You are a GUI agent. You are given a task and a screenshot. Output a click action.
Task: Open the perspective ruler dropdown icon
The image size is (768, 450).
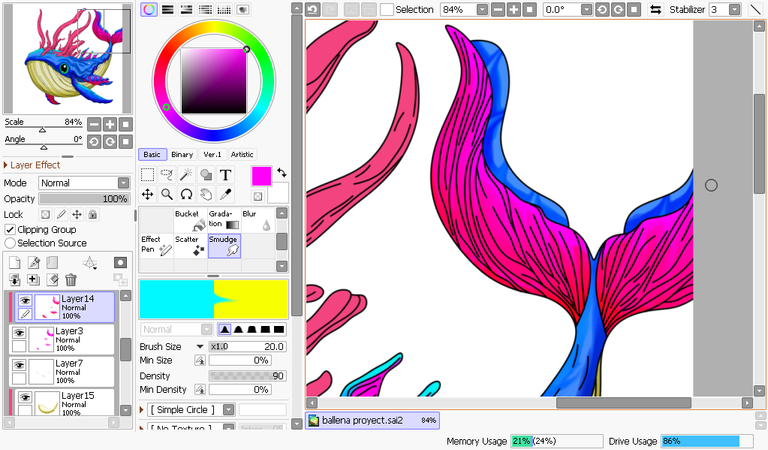tap(90, 263)
